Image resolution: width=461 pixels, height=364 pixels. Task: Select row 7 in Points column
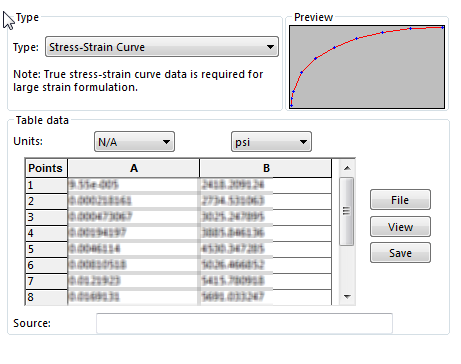click(x=46, y=281)
